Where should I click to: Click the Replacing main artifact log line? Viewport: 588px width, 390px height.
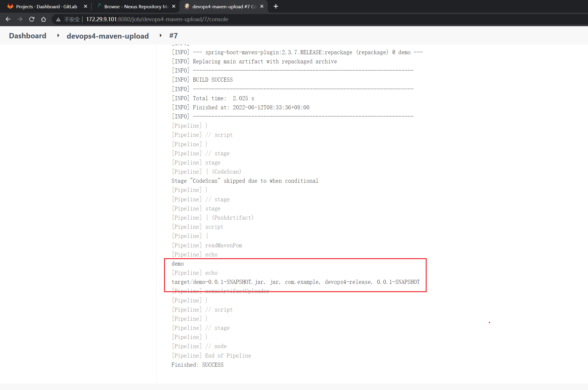coord(254,61)
